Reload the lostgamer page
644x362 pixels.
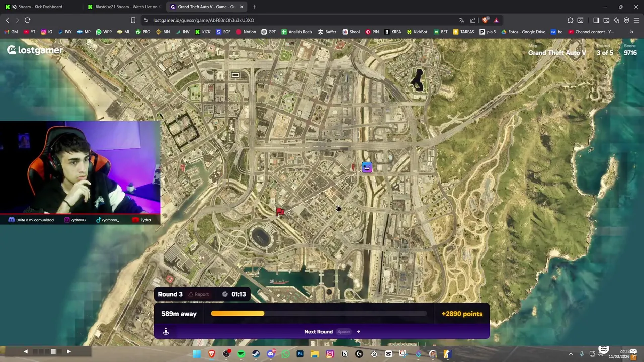pos(28,20)
